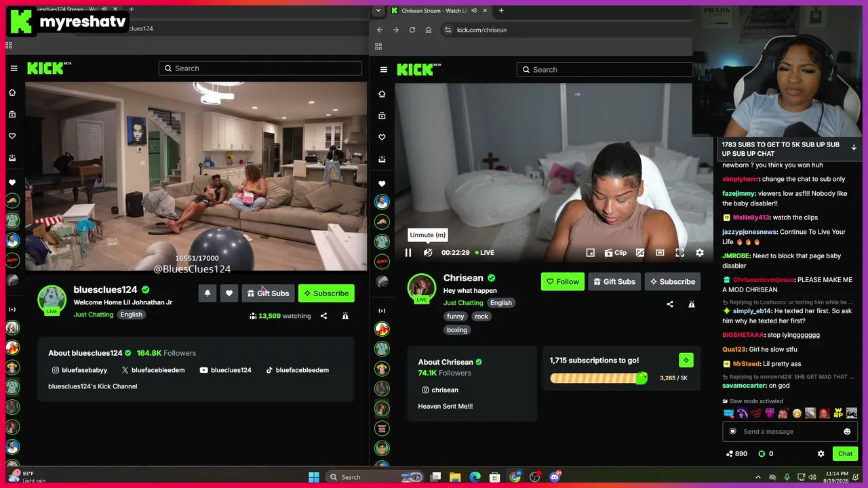Switch to the Chrisean Stream browser tab
The width and height of the screenshot is (868, 488).
pos(440,10)
